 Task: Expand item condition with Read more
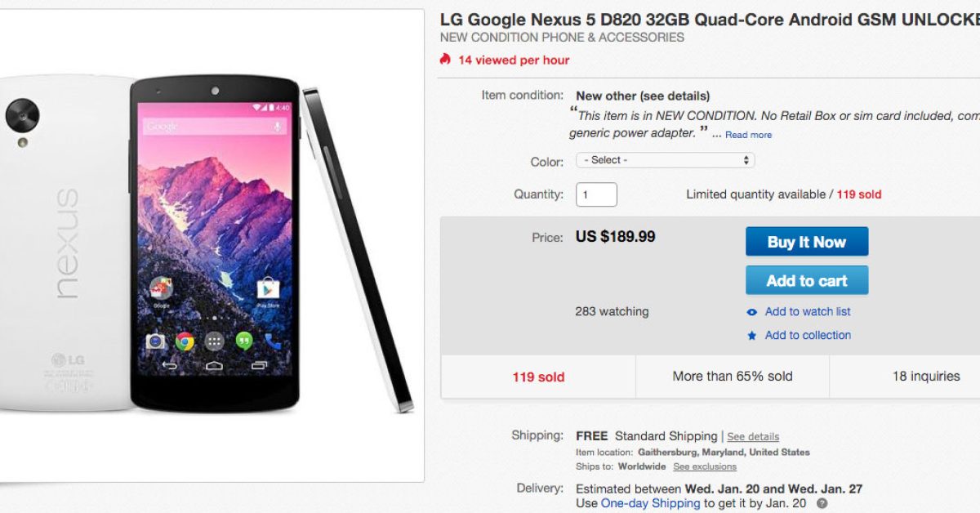tap(748, 135)
